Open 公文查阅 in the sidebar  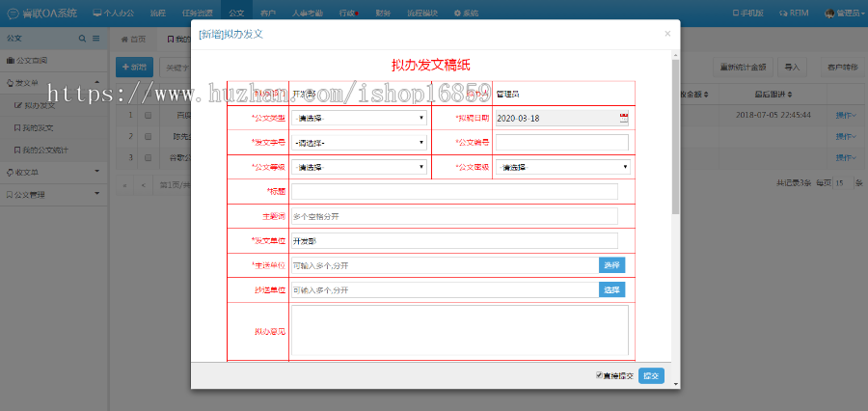(x=54, y=61)
